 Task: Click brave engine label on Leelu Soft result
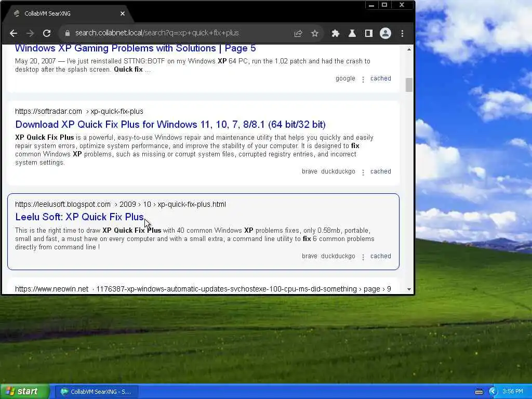tap(310, 256)
